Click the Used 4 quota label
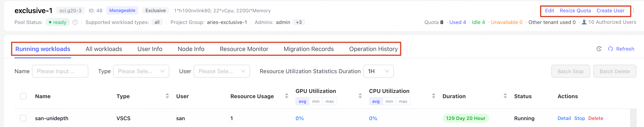The image size is (644, 127). (458, 22)
